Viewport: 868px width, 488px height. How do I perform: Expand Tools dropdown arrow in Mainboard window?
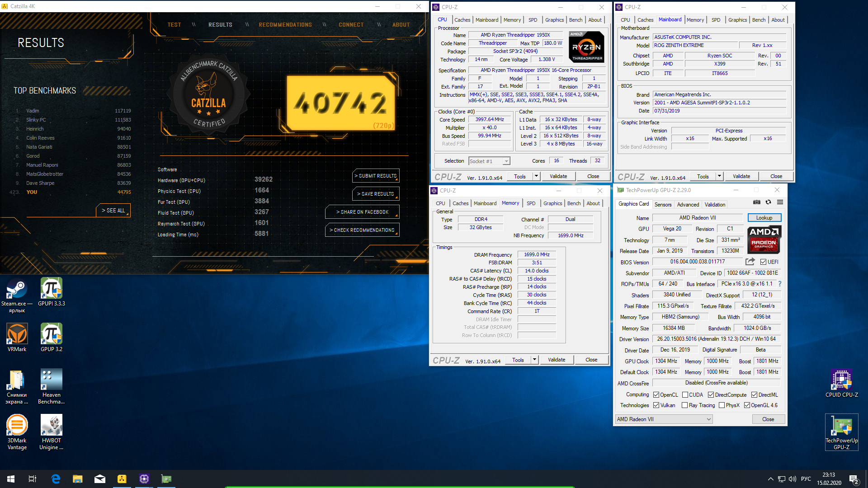pyautogui.click(x=719, y=176)
